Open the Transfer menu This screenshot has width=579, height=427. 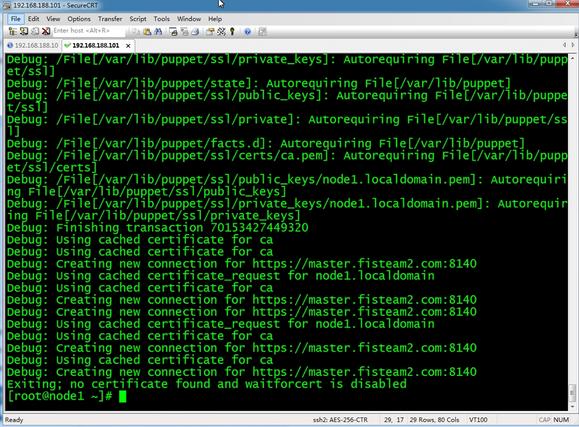click(x=110, y=19)
